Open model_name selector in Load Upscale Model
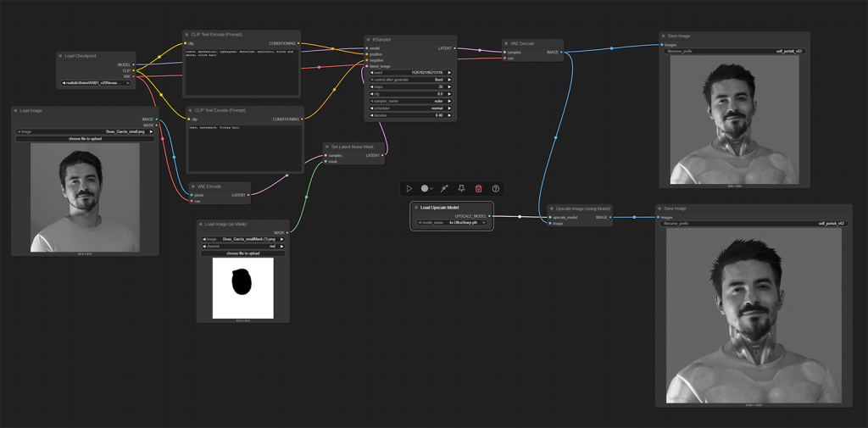The height and width of the screenshot is (428, 868). pos(451,223)
